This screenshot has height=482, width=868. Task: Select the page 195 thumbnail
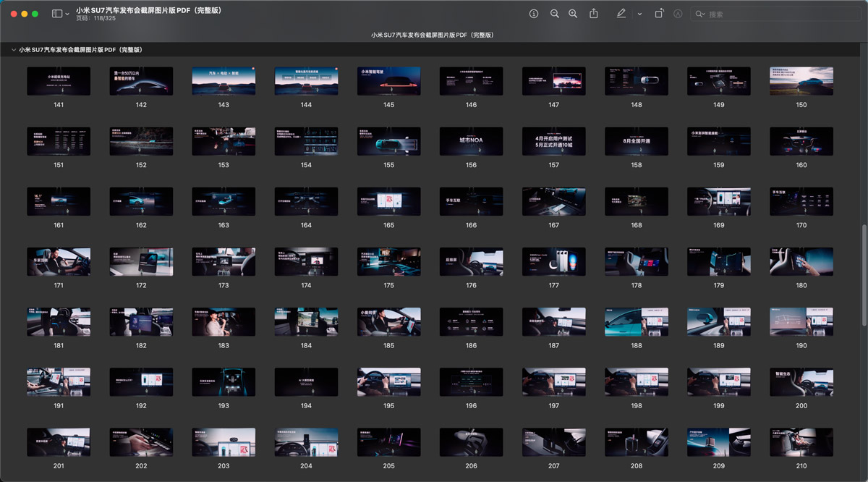tap(389, 381)
